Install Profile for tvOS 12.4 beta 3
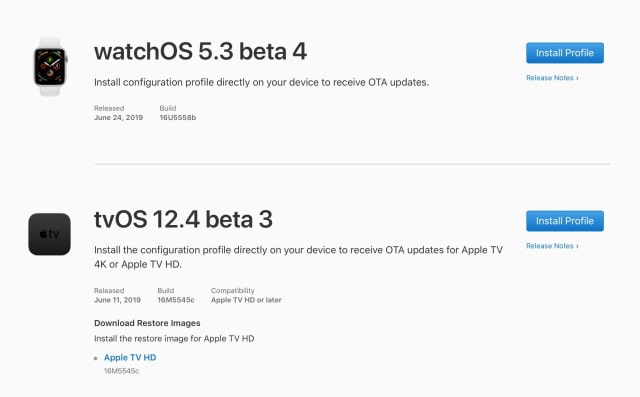This screenshot has width=640, height=397. pyautogui.click(x=564, y=221)
